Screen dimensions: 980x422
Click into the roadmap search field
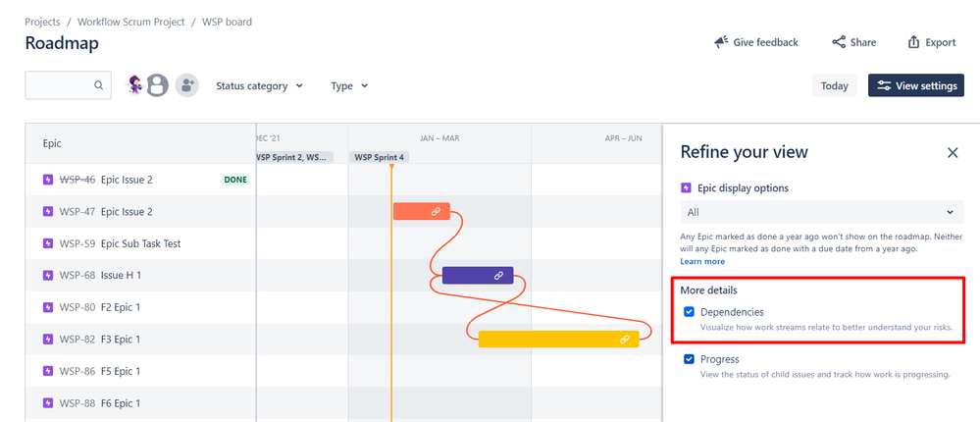click(x=68, y=85)
